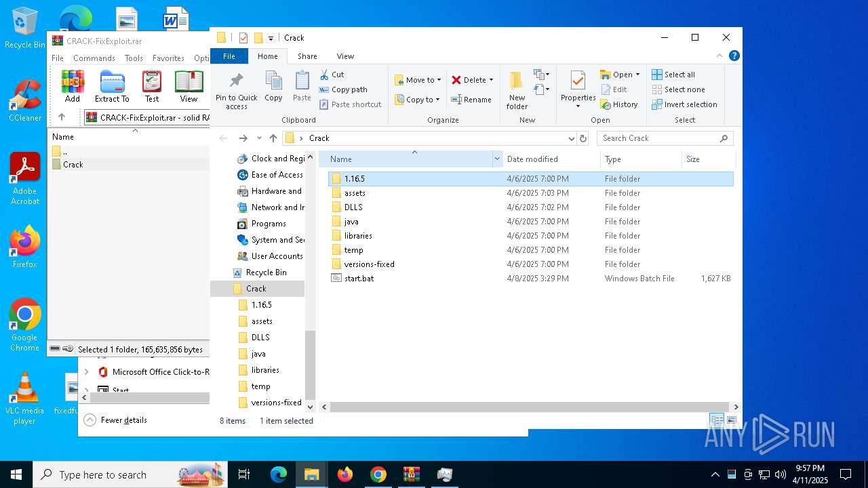868x488 pixels.
Task: Open the Properties checkmark icon
Action: [578, 81]
